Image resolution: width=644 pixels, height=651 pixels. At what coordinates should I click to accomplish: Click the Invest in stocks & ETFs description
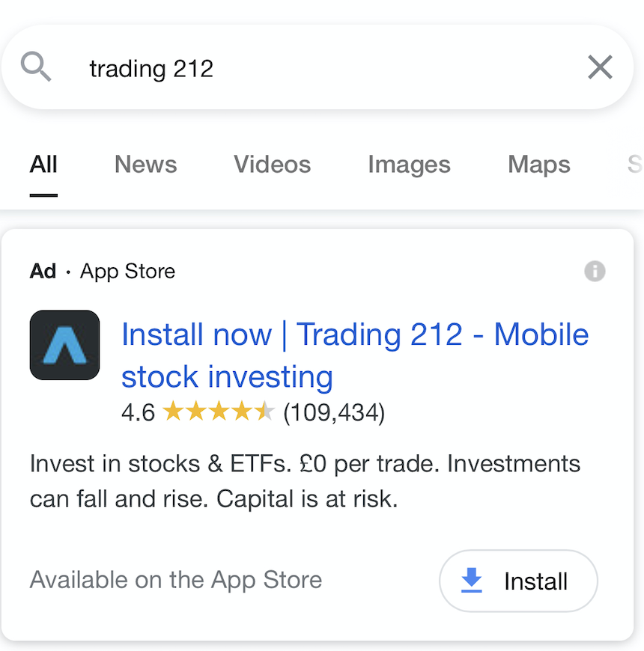(x=305, y=481)
